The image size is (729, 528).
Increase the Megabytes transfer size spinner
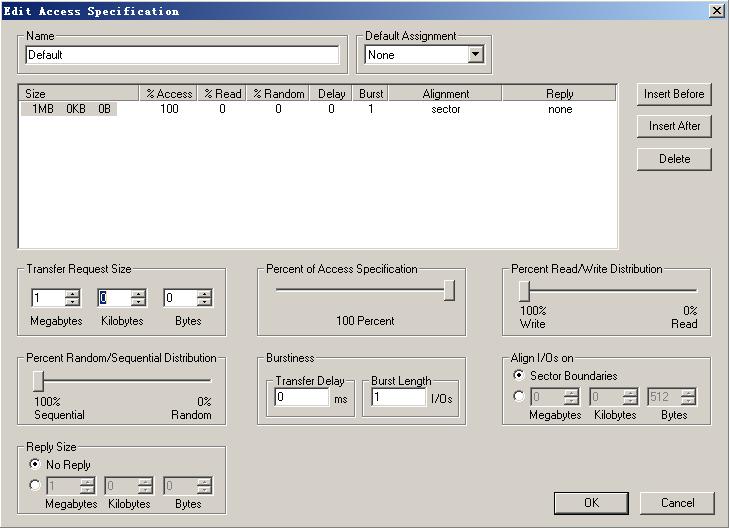tap(72, 294)
